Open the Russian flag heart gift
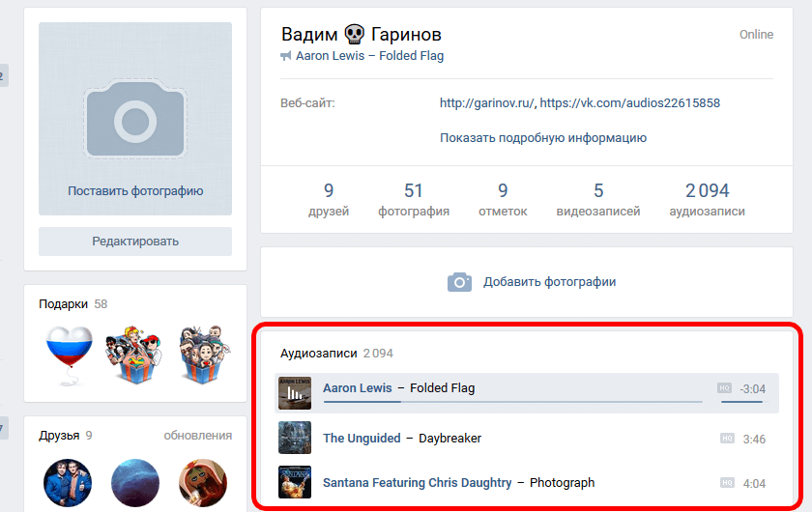This screenshot has width=812, height=512. 70,356
